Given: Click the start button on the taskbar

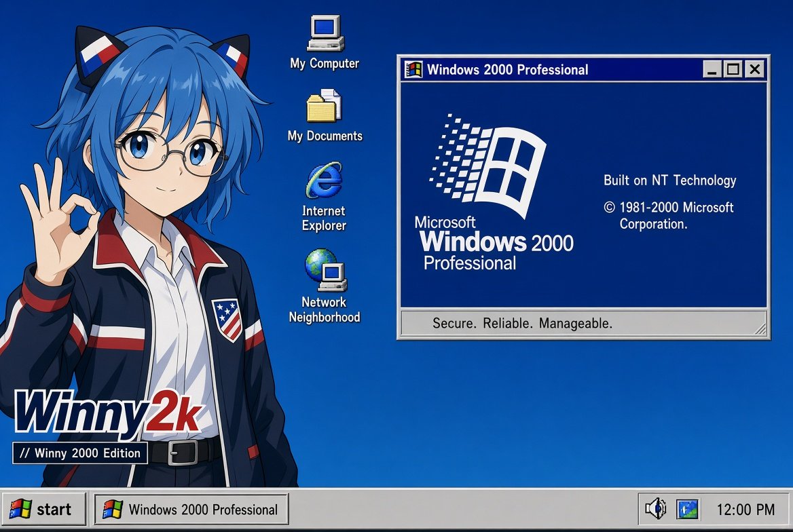Looking at the screenshot, I should [x=43, y=509].
